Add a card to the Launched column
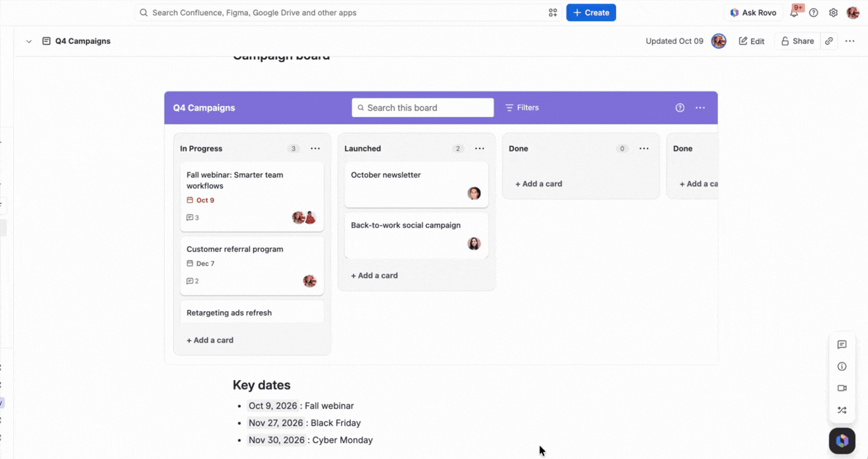Viewport: 868px width, 459px height. (374, 276)
